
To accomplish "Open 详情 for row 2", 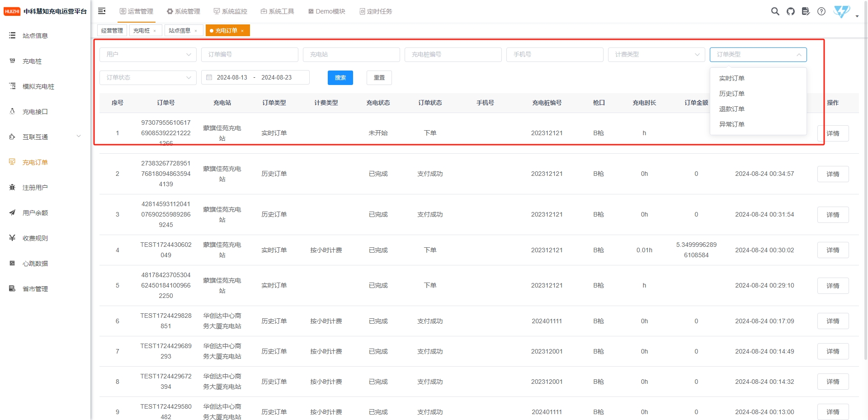I will tap(833, 174).
